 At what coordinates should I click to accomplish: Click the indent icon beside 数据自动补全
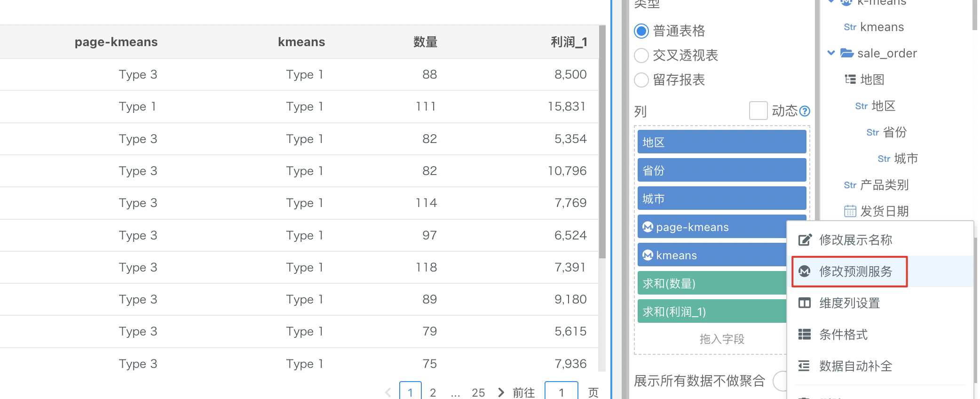pyautogui.click(x=805, y=366)
